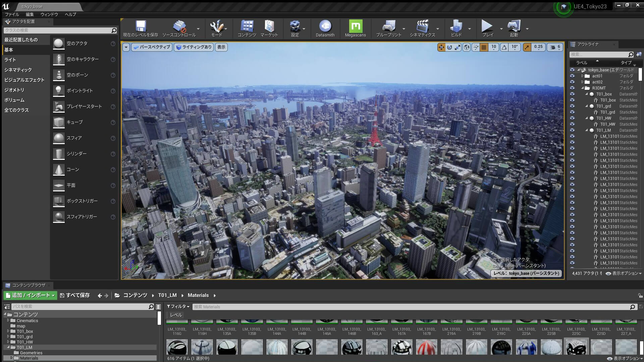This screenshot has width=644, height=362.
Task: Switch to the tokyo_base level tab
Action: click(33, 6)
